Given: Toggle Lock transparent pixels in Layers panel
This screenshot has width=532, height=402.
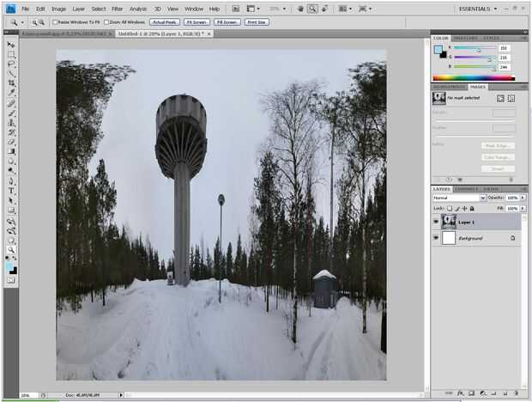Looking at the screenshot, I should pos(450,209).
